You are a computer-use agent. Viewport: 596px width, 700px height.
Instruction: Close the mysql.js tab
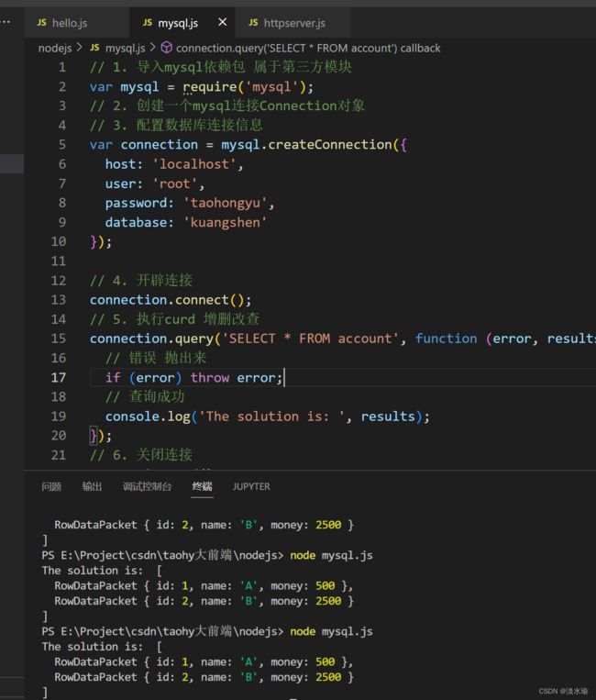[223, 22]
